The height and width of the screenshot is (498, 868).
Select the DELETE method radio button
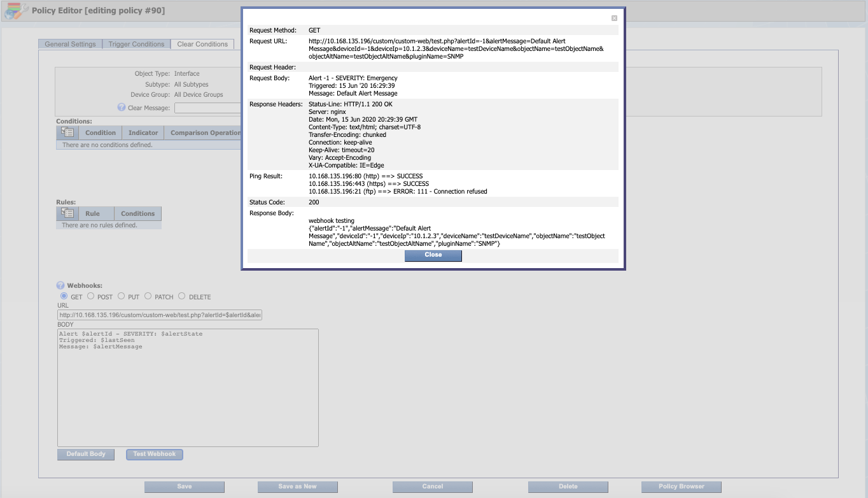point(182,296)
